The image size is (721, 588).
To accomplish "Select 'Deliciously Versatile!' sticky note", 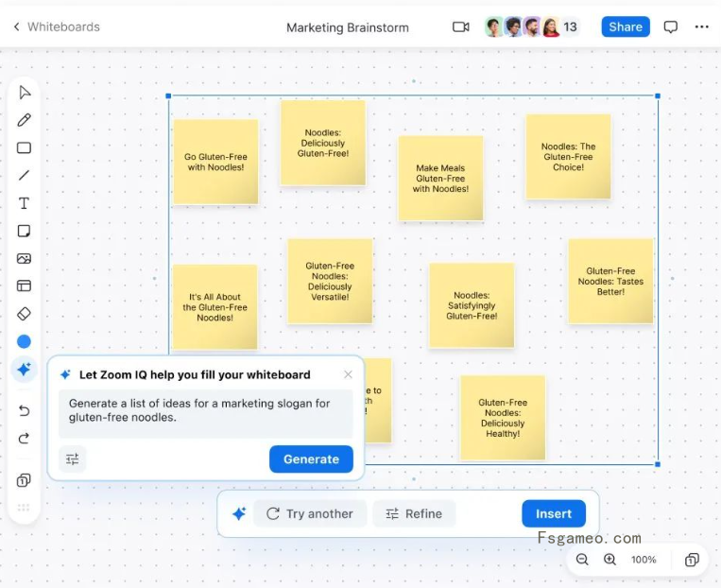I will coord(330,281).
